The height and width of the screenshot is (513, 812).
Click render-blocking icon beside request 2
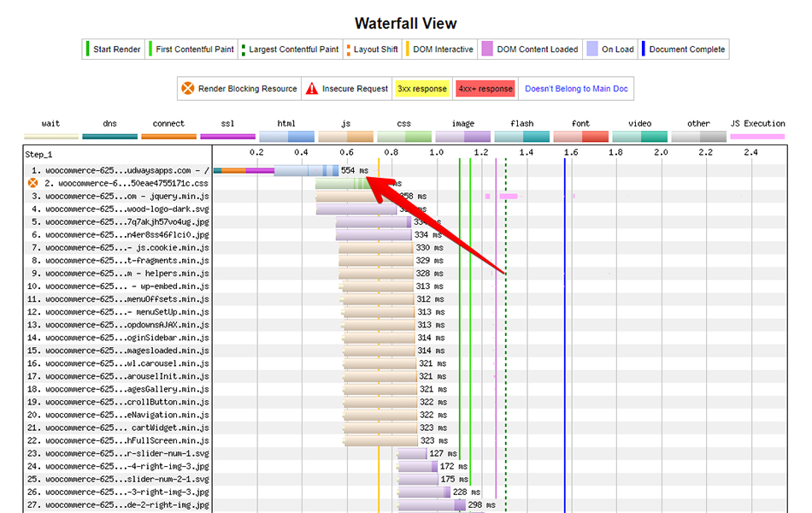[32, 183]
